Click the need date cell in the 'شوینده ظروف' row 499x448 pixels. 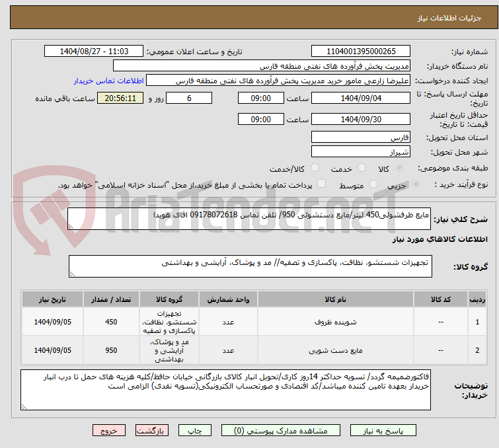click(x=52, y=322)
